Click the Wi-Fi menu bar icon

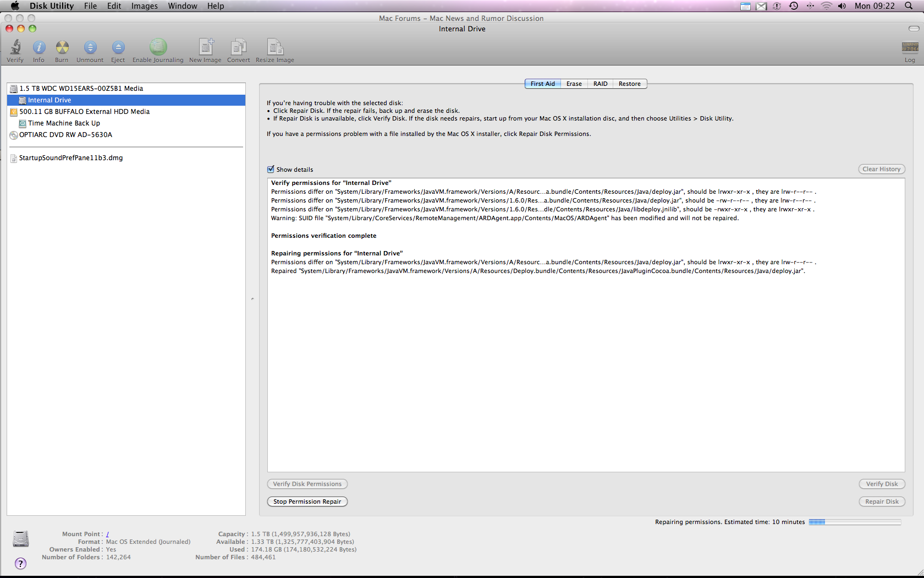826,6
